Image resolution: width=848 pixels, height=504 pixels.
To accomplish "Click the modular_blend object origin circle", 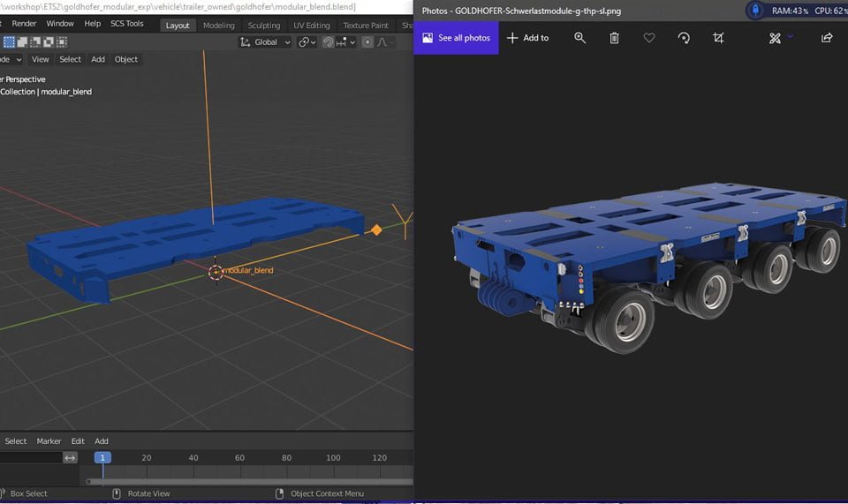I will pos(216,272).
